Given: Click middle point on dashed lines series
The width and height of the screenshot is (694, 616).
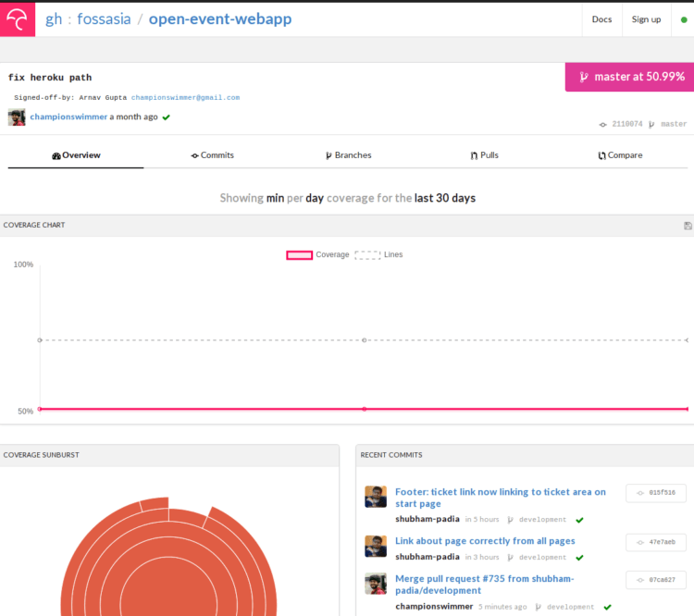Looking at the screenshot, I should click(x=365, y=340).
